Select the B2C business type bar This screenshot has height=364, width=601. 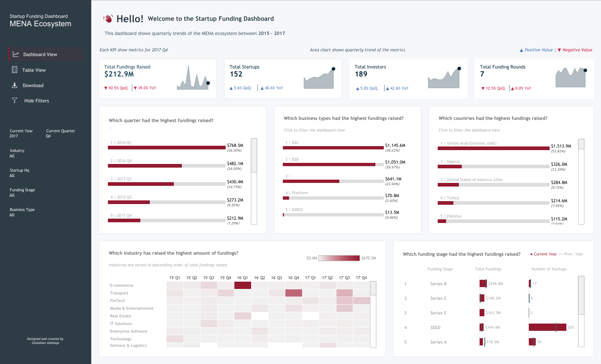333,148
